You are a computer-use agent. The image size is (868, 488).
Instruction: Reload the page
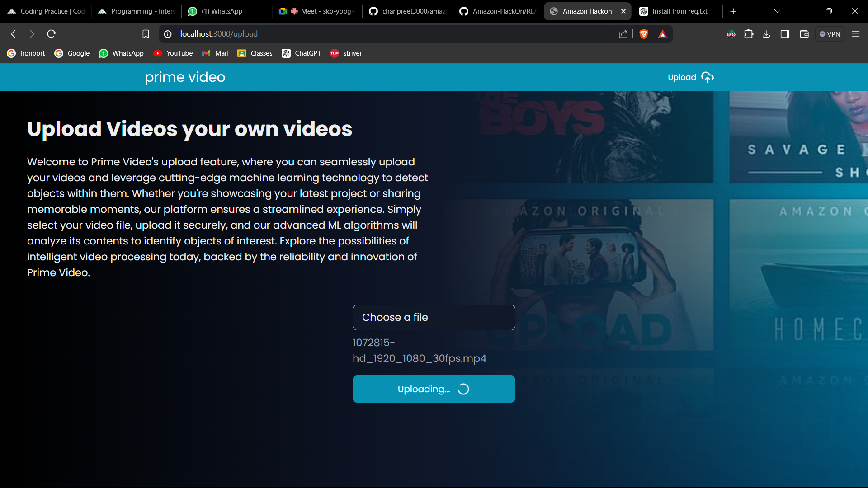point(51,34)
